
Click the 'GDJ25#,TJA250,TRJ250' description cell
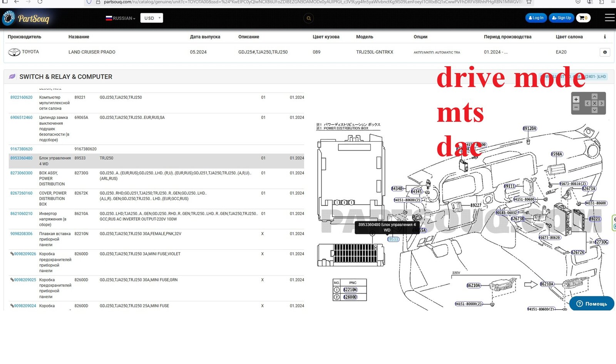263,52
